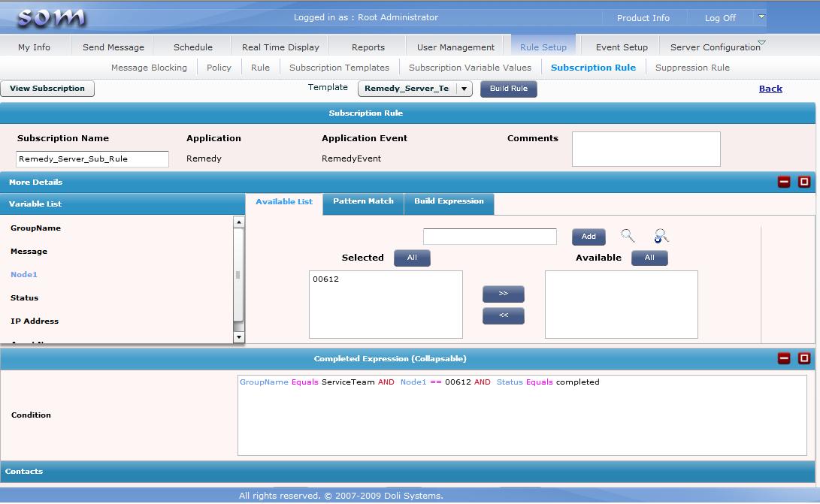Click the advanced search magnifier icon
This screenshot has height=504, width=820.
[x=661, y=236]
